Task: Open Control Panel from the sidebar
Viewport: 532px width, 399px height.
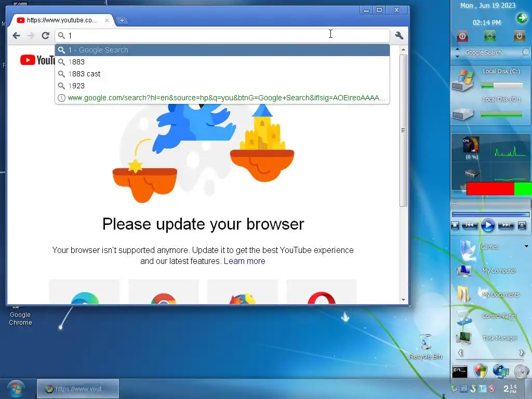Action: [486, 316]
